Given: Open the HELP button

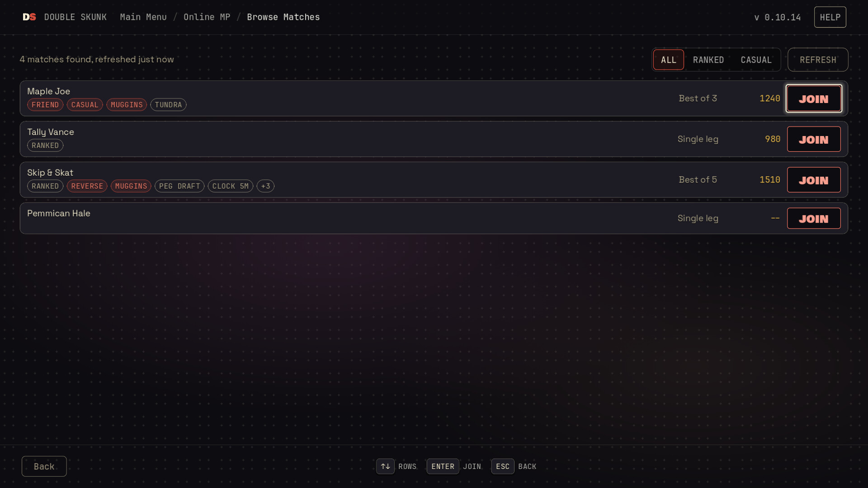Looking at the screenshot, I should (x=830, y=17).
